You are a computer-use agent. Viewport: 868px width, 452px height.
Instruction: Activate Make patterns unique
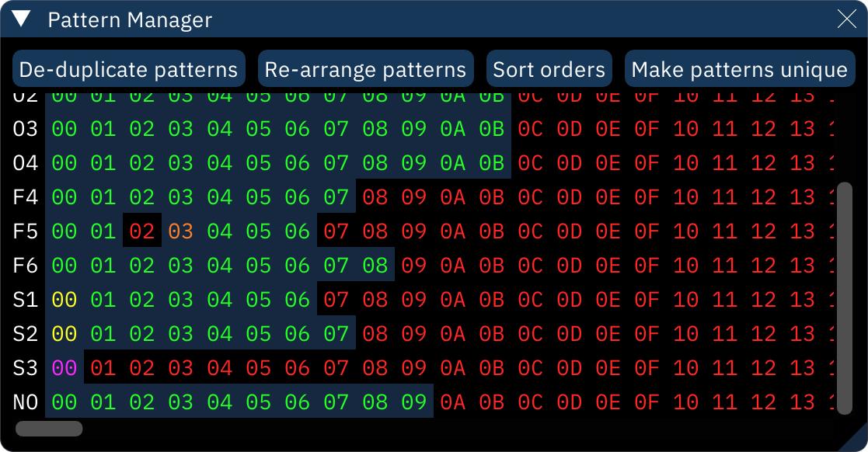[x=739, y=68]
